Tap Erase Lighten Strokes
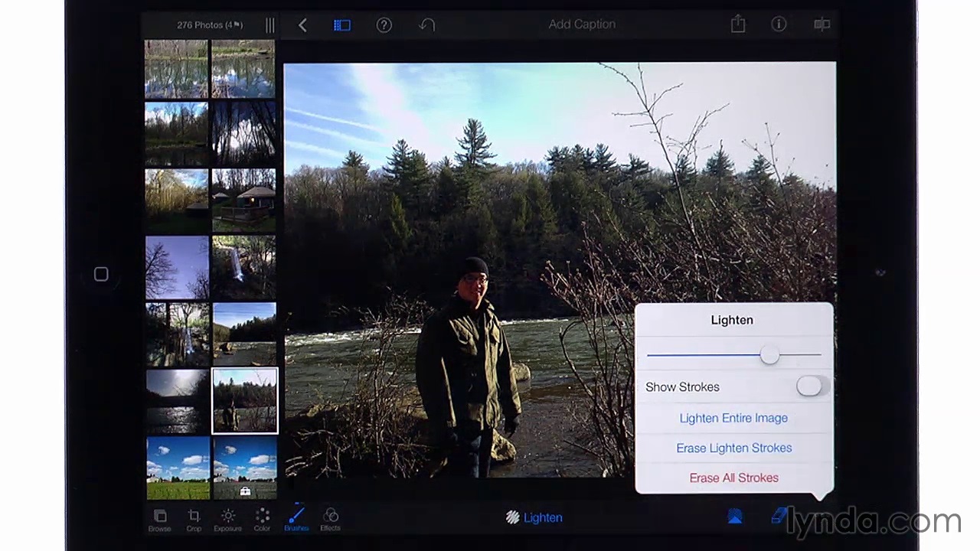Image resolution: width=980 pixels, height=551 pixels. (x=733, y=448)
